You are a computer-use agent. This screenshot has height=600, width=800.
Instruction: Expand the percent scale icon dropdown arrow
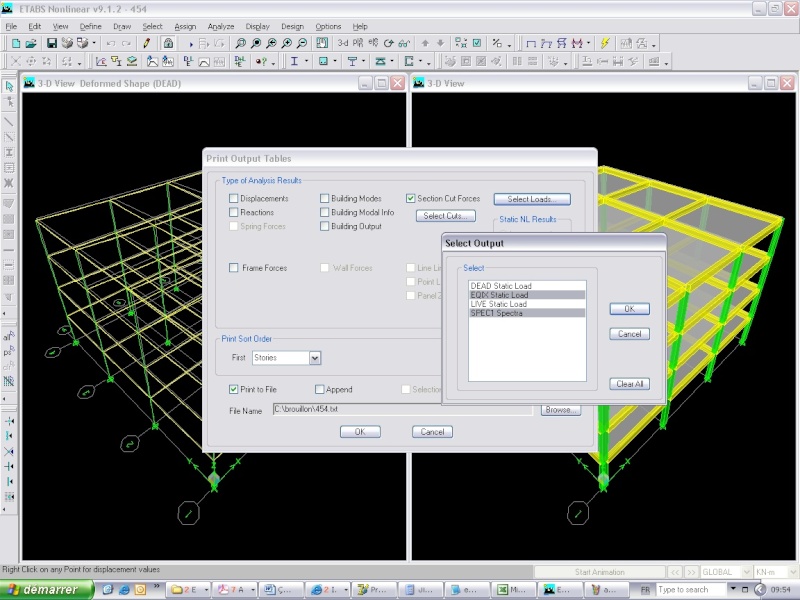[509, 45]
